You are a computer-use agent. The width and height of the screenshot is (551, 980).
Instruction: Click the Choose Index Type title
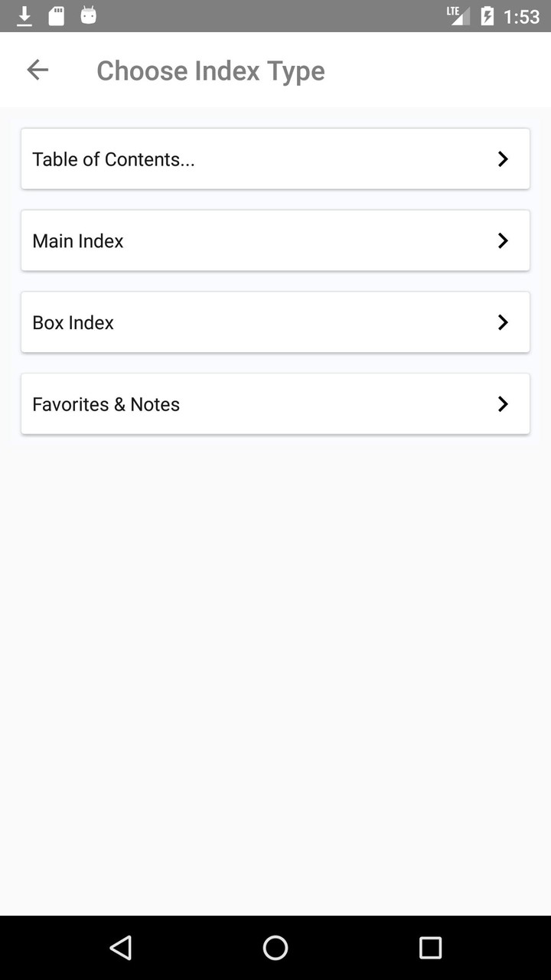(210, 70)
